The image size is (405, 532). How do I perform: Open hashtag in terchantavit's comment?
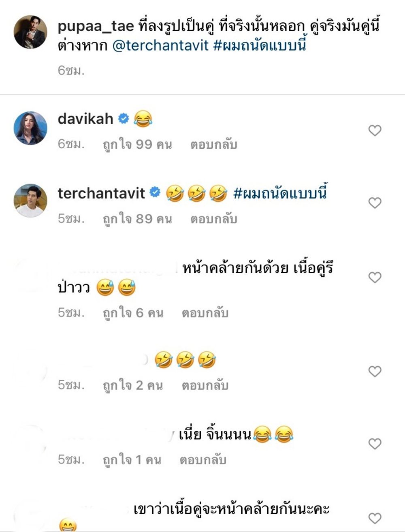(x=280, y=193)
